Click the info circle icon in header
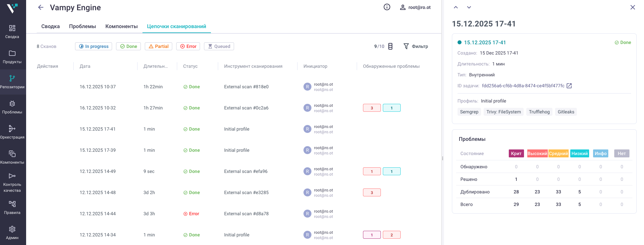The height and width of the screenshot is (245, 644). [387, 7]
